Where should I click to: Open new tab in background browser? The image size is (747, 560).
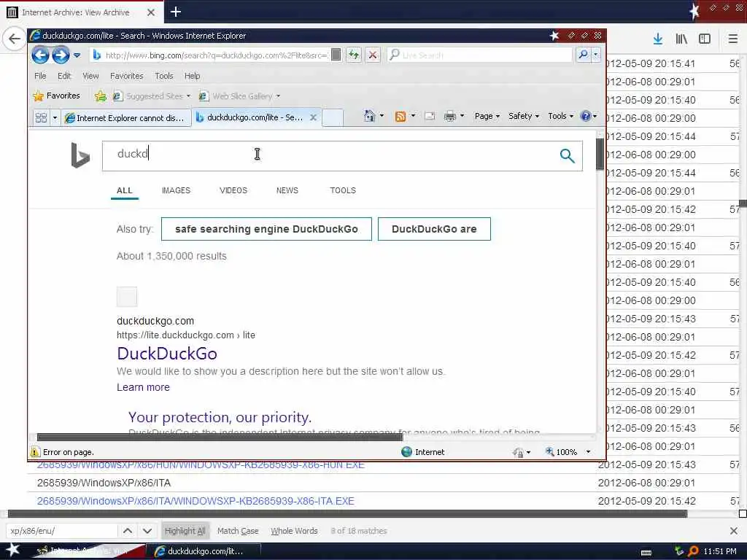coord(176,12)
